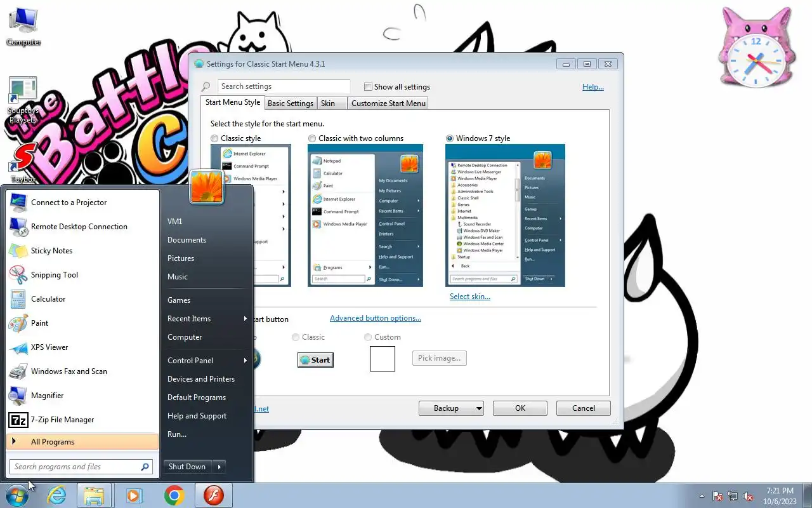The image size is (812, 508).
Task: Click the network tray icon
Action: pyautogui.click(x=733, y=496)
